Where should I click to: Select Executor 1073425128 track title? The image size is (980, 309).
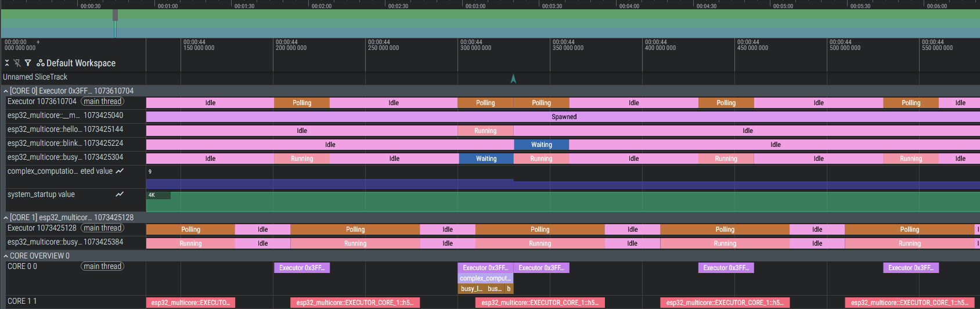pyautogui.click(x=42, y=228)
